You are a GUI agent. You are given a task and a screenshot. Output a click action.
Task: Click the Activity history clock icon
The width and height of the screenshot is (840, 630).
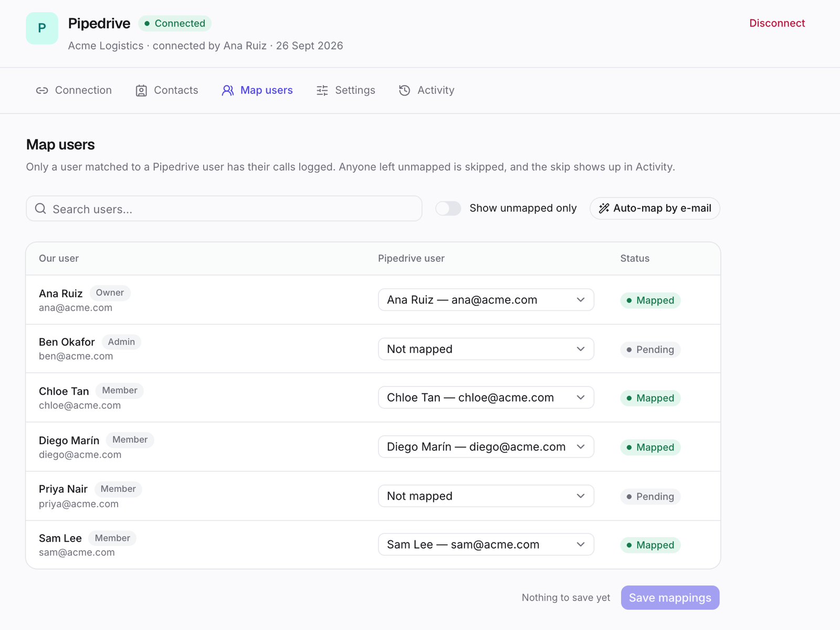pyautogui.click(x=404, y=90)
